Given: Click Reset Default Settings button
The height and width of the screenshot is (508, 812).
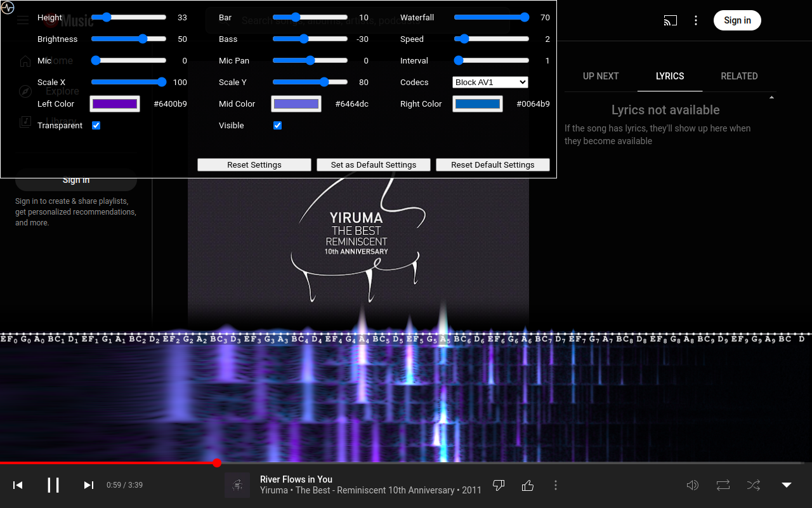Looking at the screenshot, I should (493, 165).
